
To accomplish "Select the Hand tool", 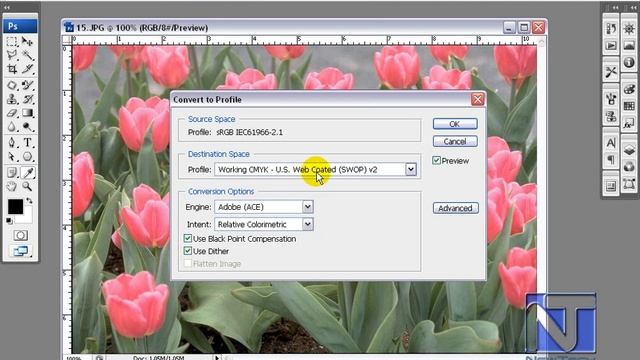I will (12, 187).
